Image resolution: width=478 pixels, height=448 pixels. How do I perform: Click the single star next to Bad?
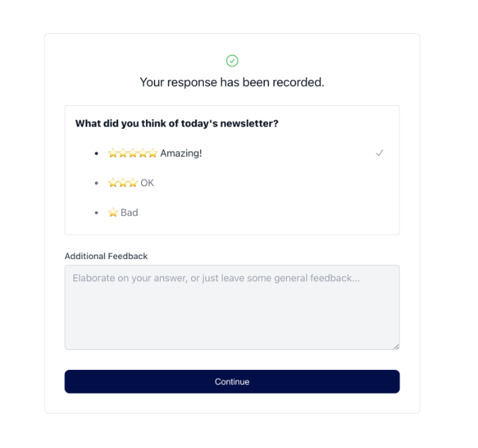click(113, 213)
